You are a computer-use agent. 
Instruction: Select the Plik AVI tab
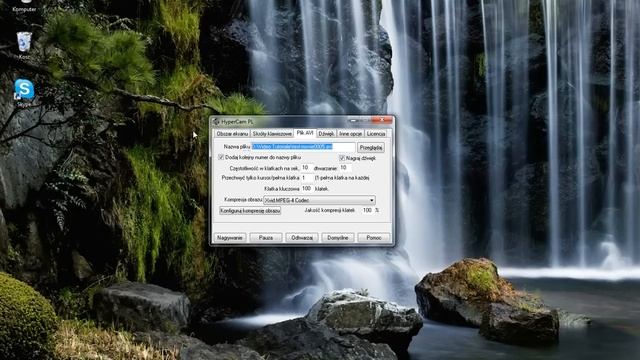[x=304, y=133]
